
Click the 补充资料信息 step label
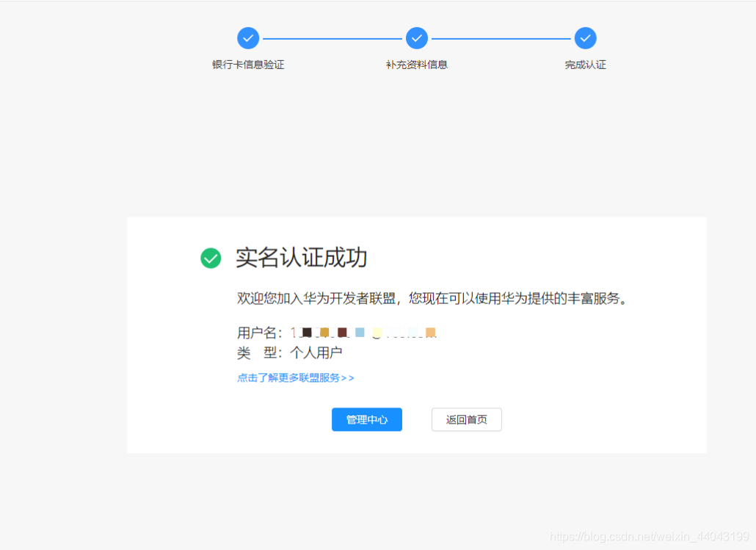(x=417, y=65)
